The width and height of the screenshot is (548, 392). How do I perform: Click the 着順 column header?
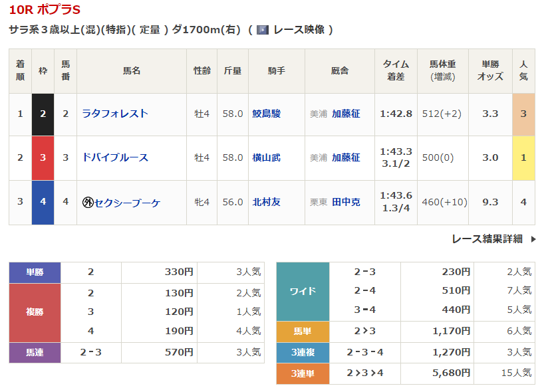click(20, 70)
